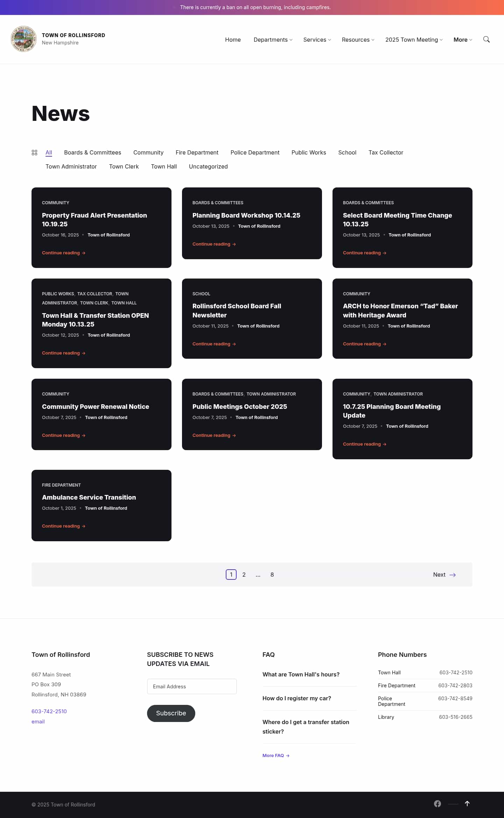Open Public Meetings October 2025 article
504x818 pixels.
click(240, 406)
